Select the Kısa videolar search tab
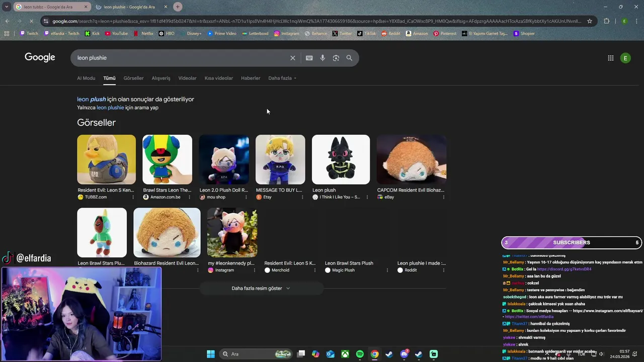This screenshot has width=644, height=362. (x=219, y=78)
